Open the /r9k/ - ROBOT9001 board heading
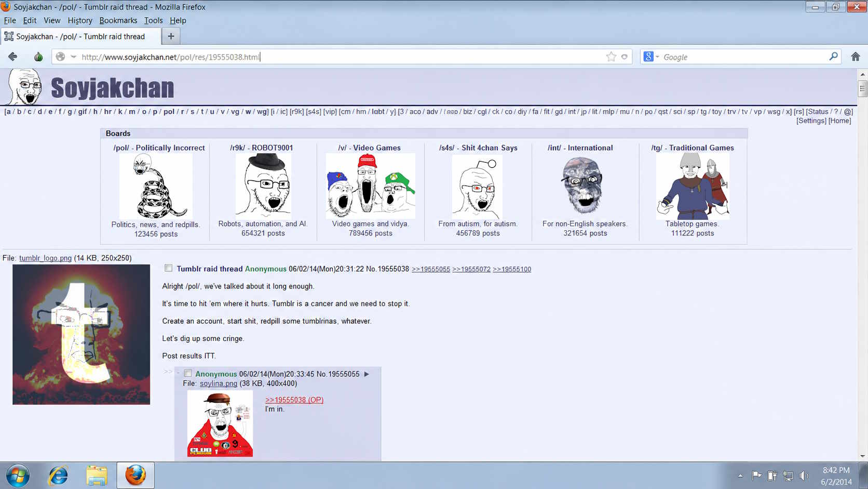The image size is (868, 489). pyautogui.click(x=262, y=148)
